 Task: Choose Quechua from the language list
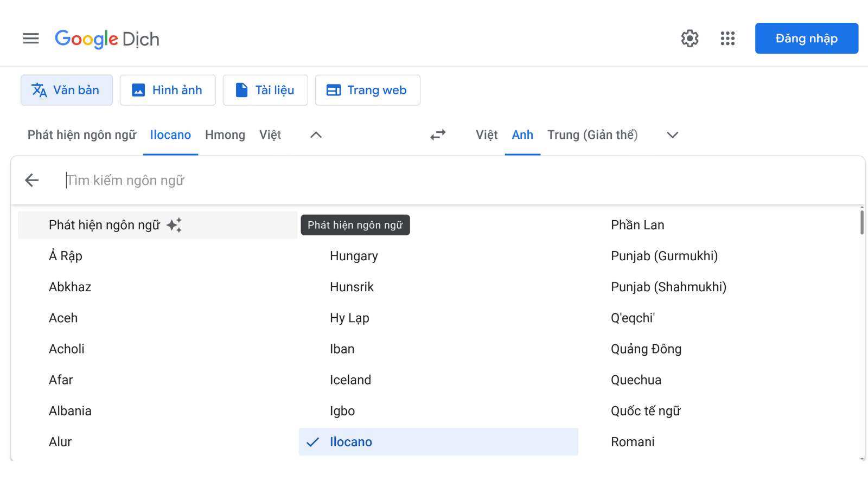coord(636,380)
